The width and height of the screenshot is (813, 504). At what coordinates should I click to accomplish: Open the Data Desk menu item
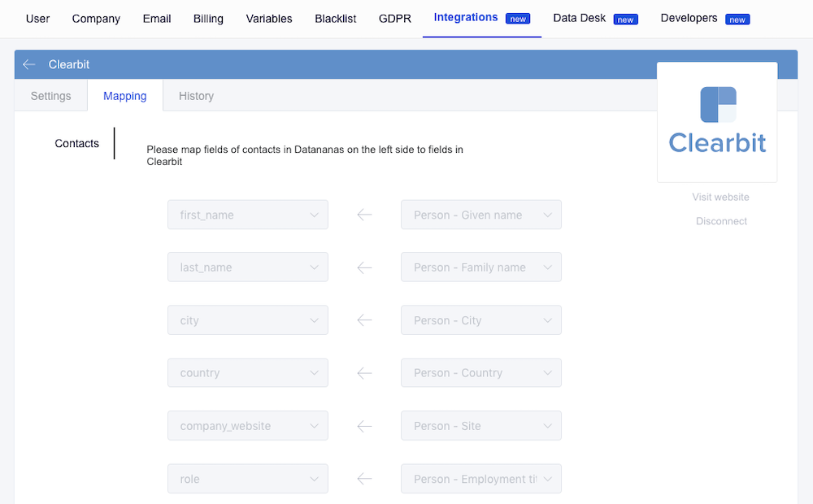(579, 18)
